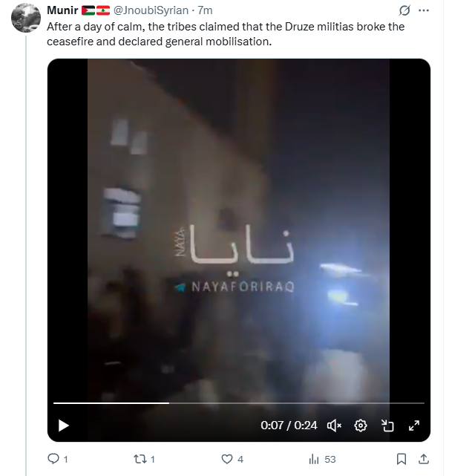View post analytics showing 53 views
The width and height of the screenshot is (449, 476).
click(322, 459)
